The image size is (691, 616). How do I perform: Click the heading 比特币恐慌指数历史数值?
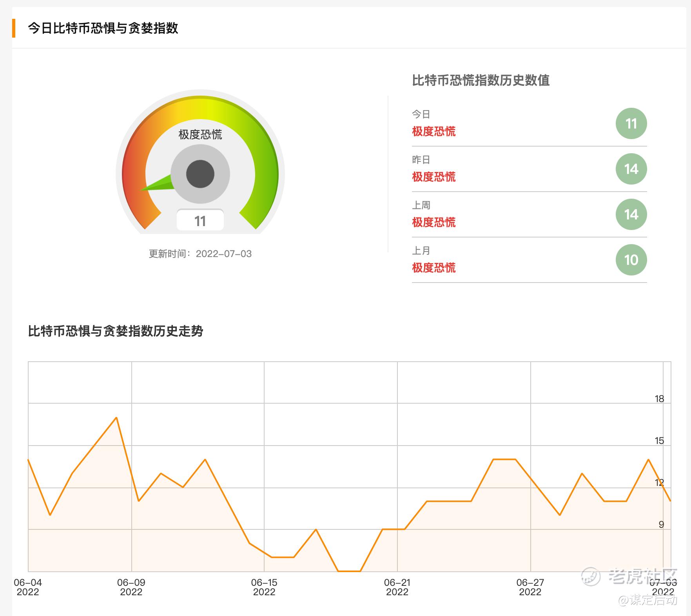click(481, 80)
